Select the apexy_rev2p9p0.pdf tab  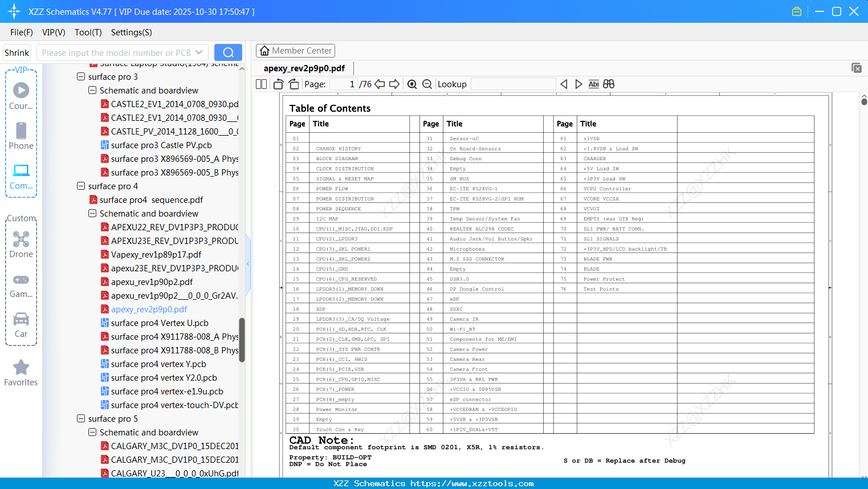pyautogui.click(x=304, y=68)
